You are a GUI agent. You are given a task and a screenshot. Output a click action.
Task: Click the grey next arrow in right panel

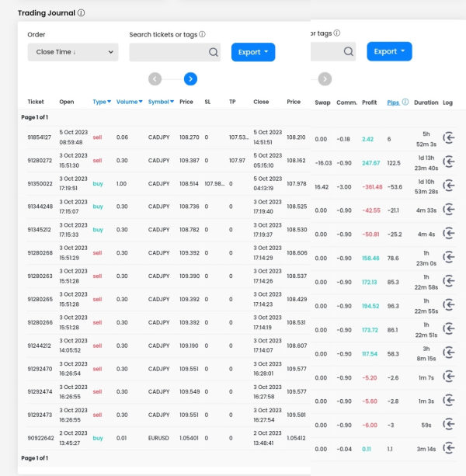(325, 79)
